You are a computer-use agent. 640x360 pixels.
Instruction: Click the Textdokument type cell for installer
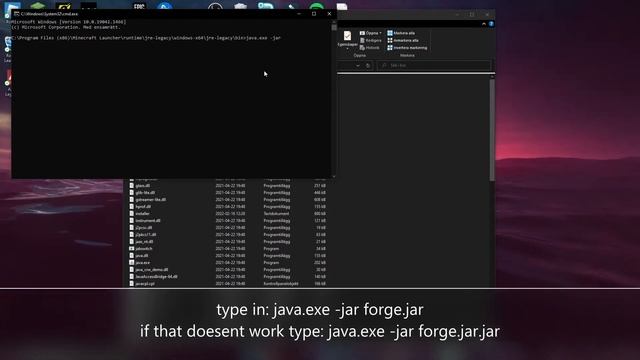pyautogui.click(x=276, y=214)
